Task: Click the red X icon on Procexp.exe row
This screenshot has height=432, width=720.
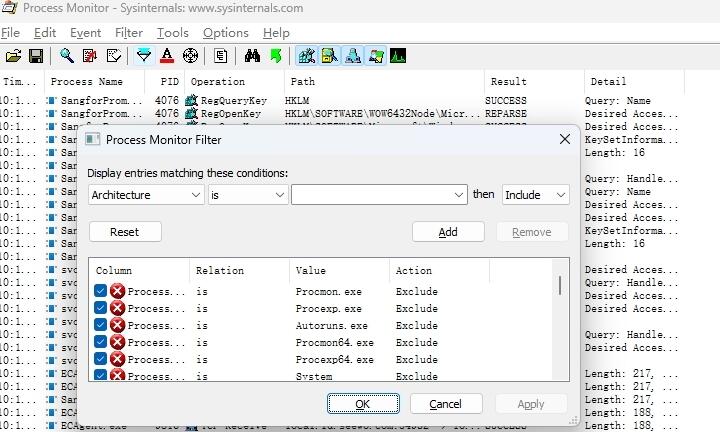Action: click(x=118, y=308)
